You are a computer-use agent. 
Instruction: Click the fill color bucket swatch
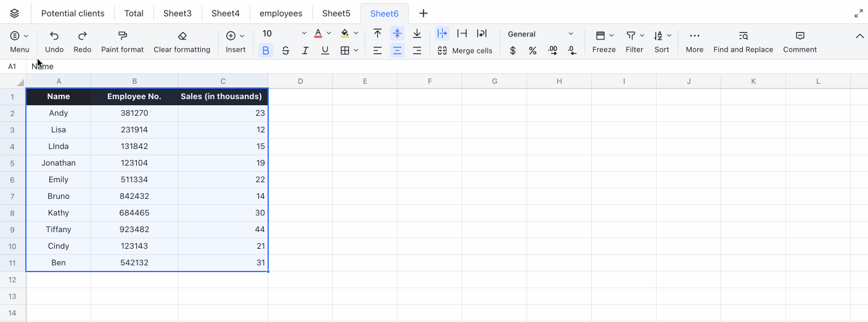coord(345,33)
